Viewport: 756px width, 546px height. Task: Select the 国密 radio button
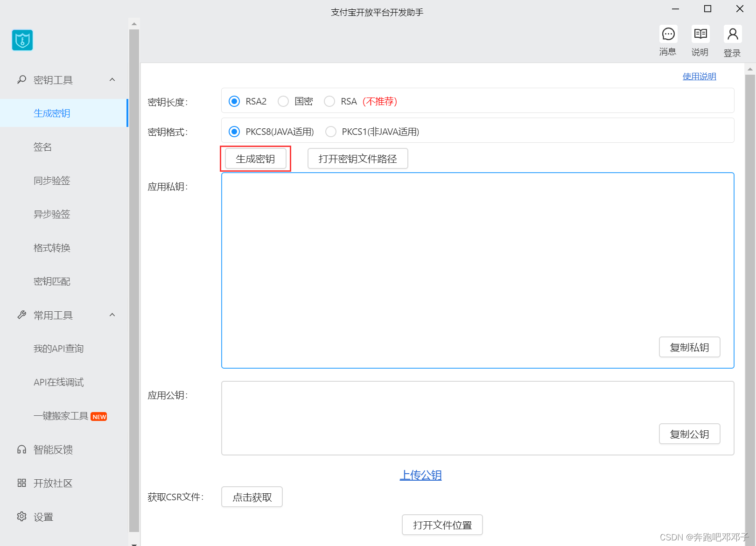pos(283,101)
